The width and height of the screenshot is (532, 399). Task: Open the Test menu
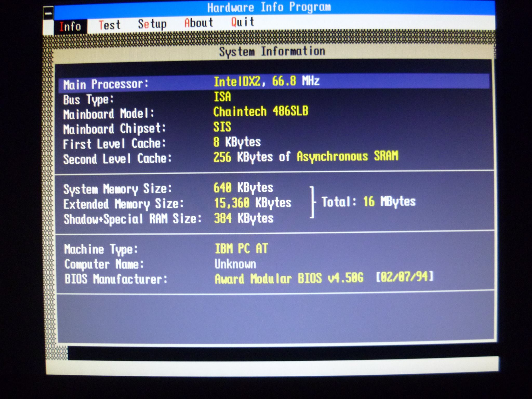point(109,25)
